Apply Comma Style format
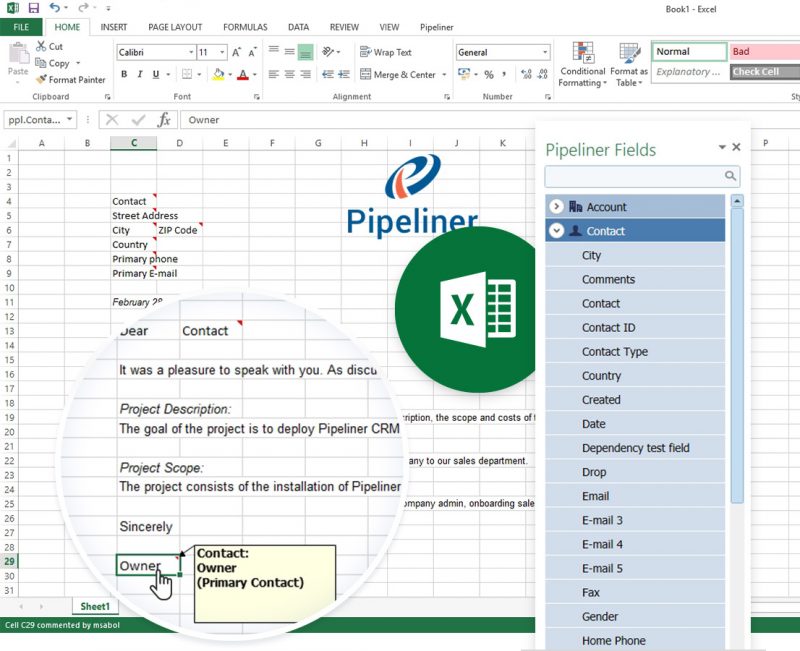This screenshot has width=800, height=651. 504,74
